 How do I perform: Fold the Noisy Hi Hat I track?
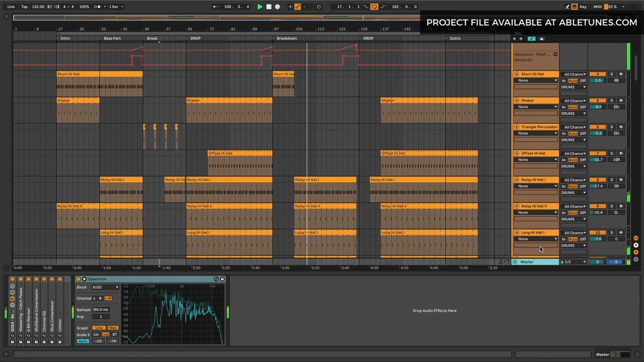pos(516,179)
